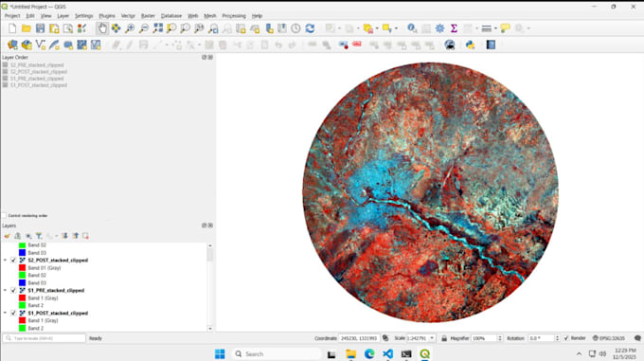Screen dimensions: 644x361
Task: Click Add Group icon in Layers panel
Action: coord(18,236)
